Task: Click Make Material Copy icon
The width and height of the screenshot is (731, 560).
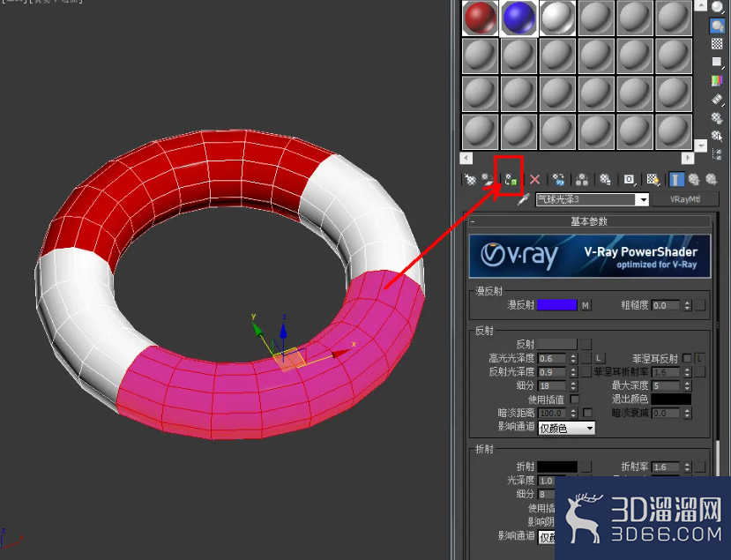Action: pos(558,180)
